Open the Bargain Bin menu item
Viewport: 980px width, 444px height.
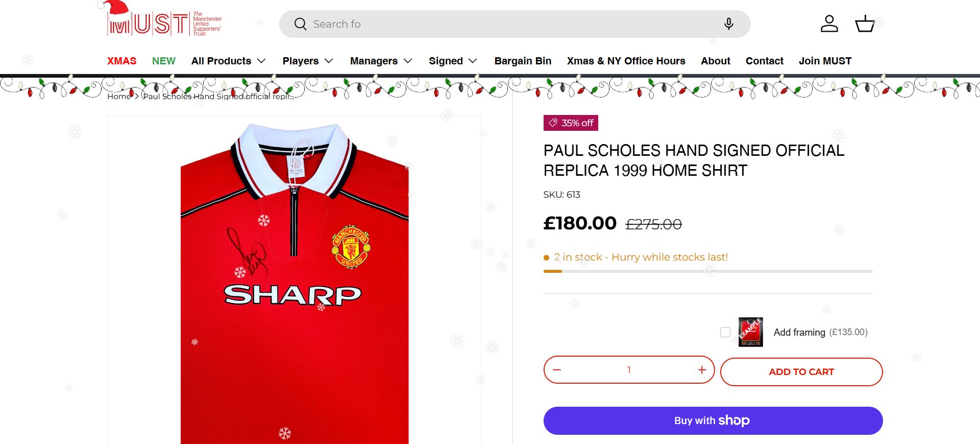pyautogui.click(x=523, y=61)
